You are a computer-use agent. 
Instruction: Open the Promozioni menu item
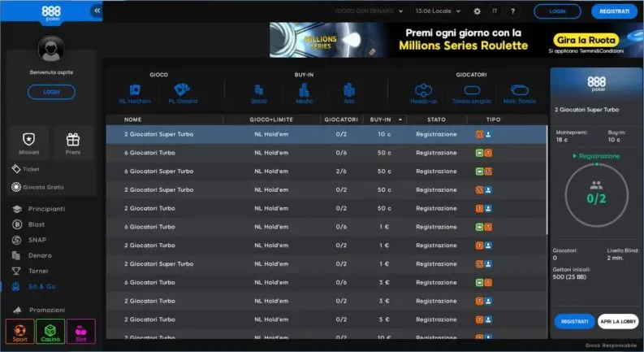[39, 310]
